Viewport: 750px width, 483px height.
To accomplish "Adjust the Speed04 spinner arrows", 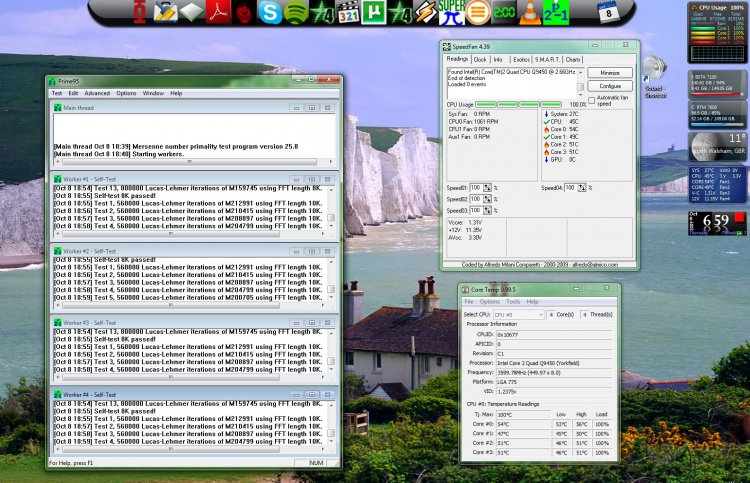I will pos(582,187).
